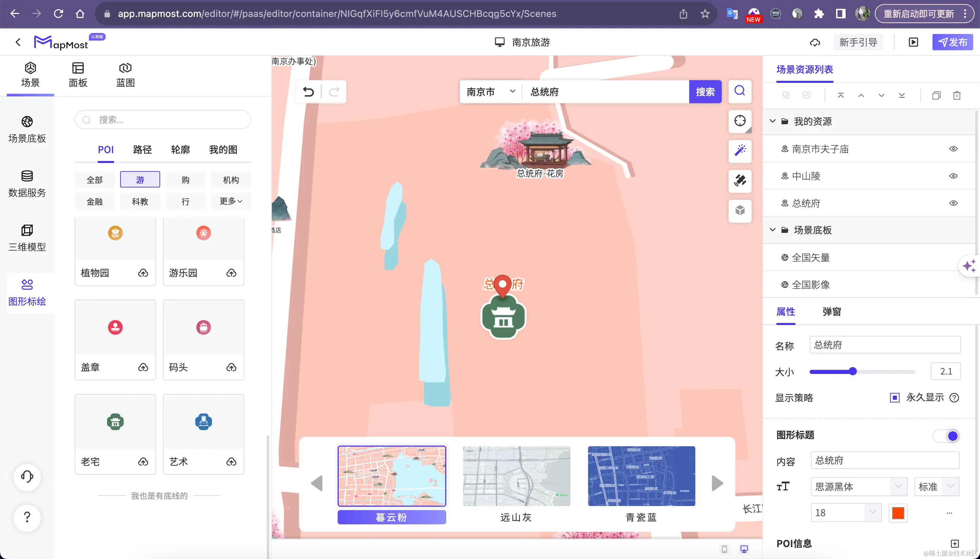Switch to the 蓝图 tab
This screenshot has height=559, width=980.
pyautogui.click(x=126, y=75)
